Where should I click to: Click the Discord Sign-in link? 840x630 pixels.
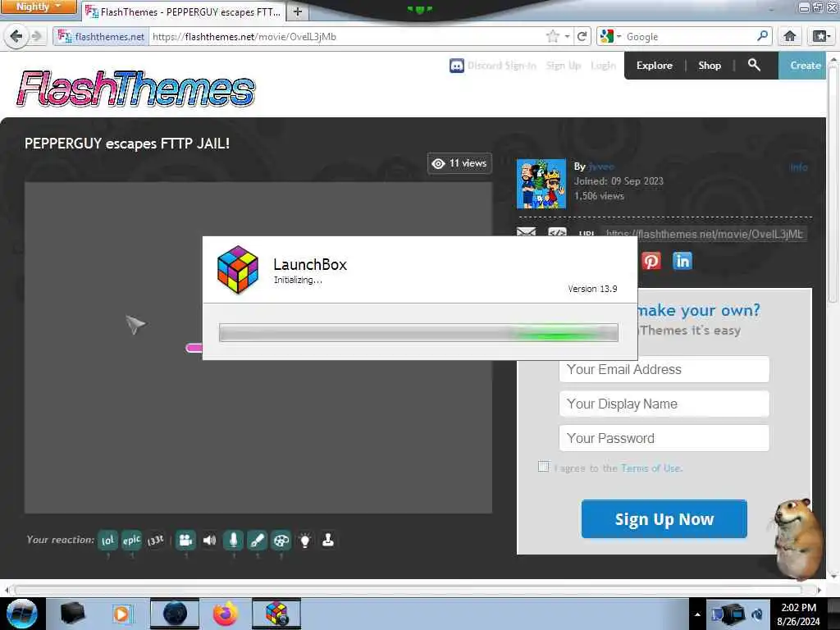[501, 66]
